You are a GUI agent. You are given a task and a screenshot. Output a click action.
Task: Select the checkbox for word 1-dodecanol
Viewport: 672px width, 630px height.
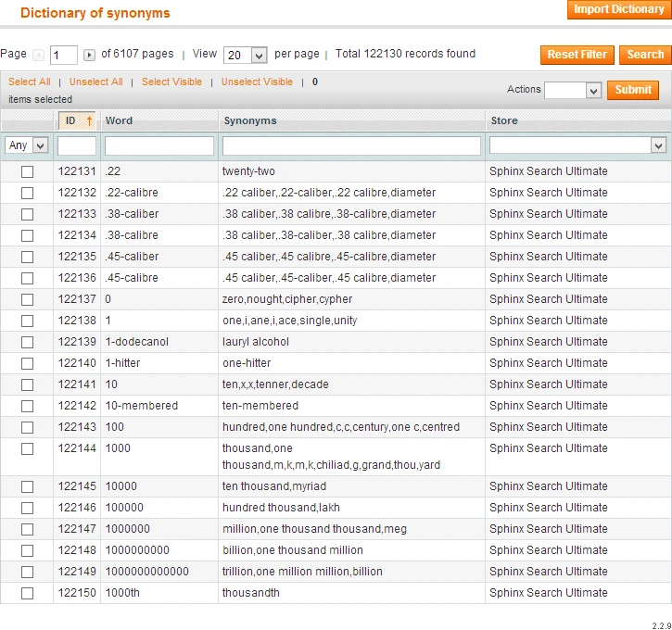coord(27,342)
